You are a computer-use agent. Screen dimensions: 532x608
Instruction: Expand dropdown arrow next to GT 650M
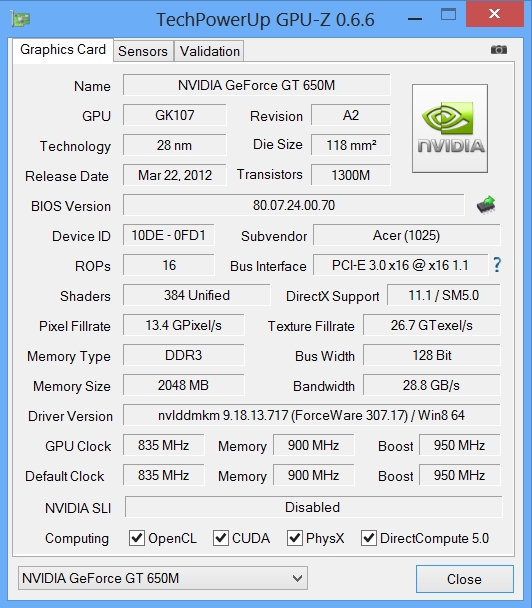tap(297, 579)
